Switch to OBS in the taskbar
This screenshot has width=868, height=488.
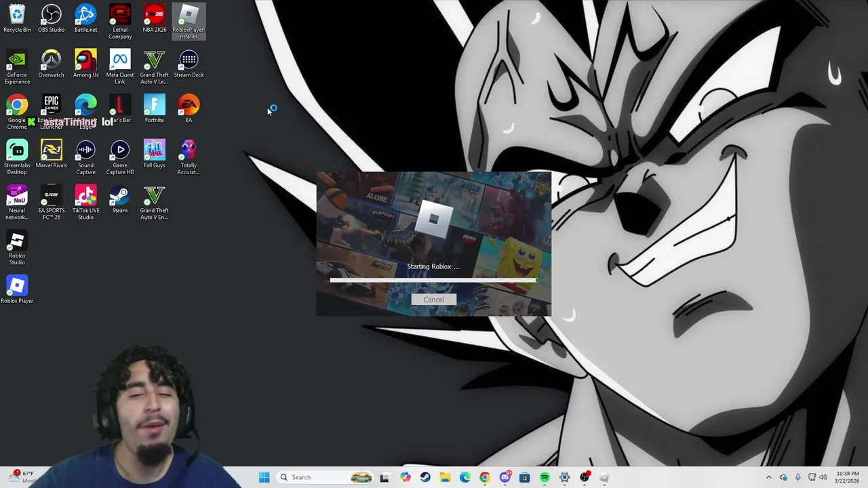(585, 477)
